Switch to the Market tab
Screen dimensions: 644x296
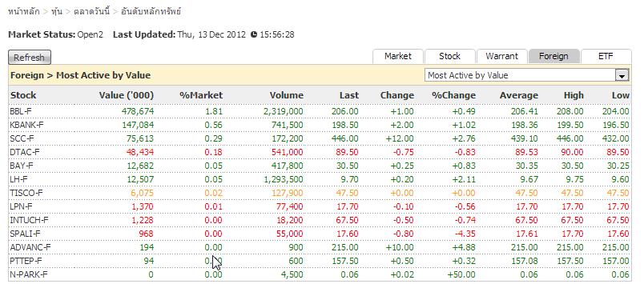398,56
